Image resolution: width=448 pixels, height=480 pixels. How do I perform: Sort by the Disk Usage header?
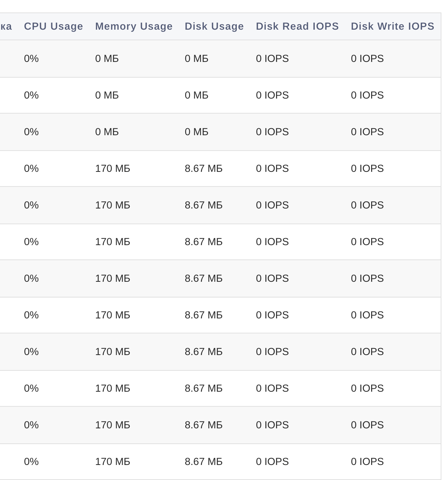(214, 26)
